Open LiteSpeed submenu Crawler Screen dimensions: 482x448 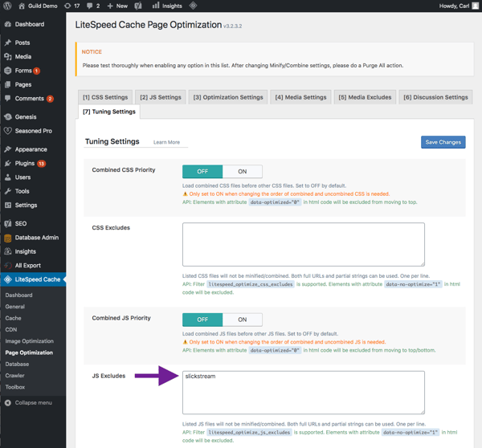[14, 376]
